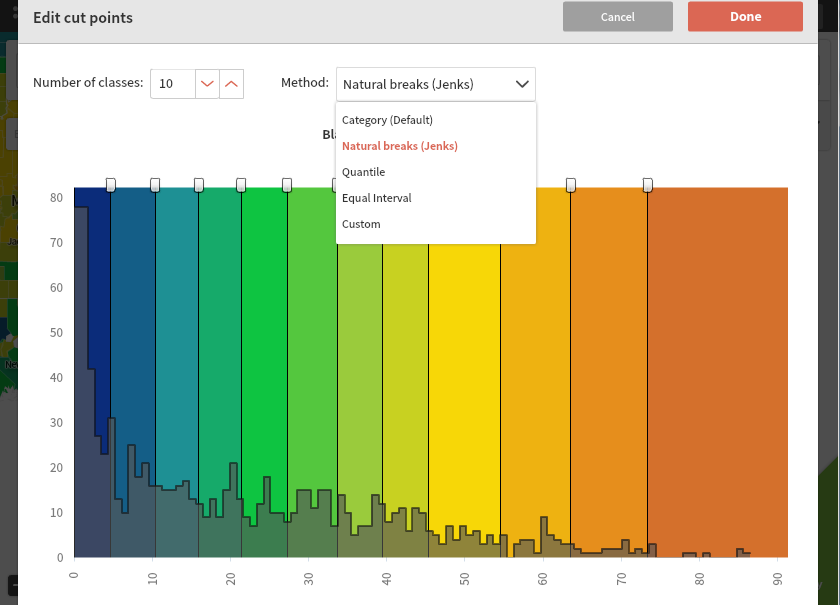Cancel the cut point editing
Viewport: 840px width, 605px height.
(618, 17)
